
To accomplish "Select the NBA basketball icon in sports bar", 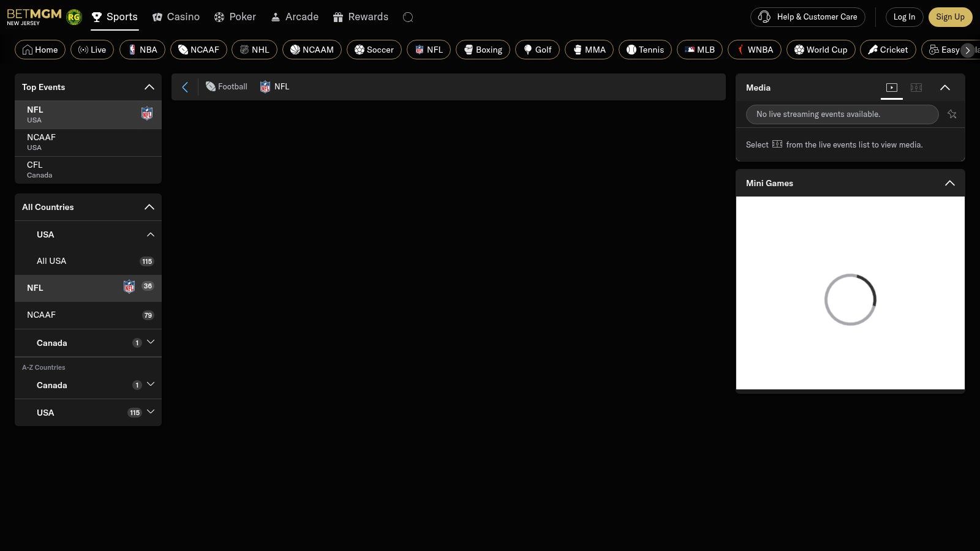I will [131, 50].
